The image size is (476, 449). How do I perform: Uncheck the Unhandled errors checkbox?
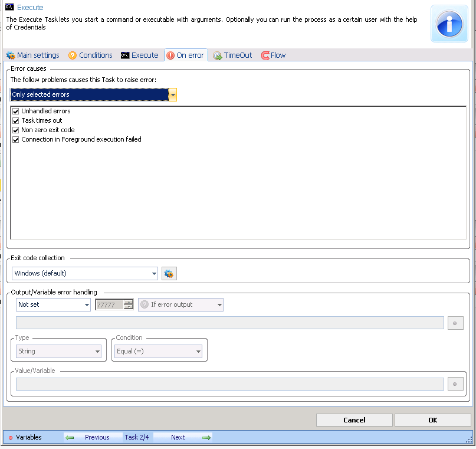pos(16,111)
